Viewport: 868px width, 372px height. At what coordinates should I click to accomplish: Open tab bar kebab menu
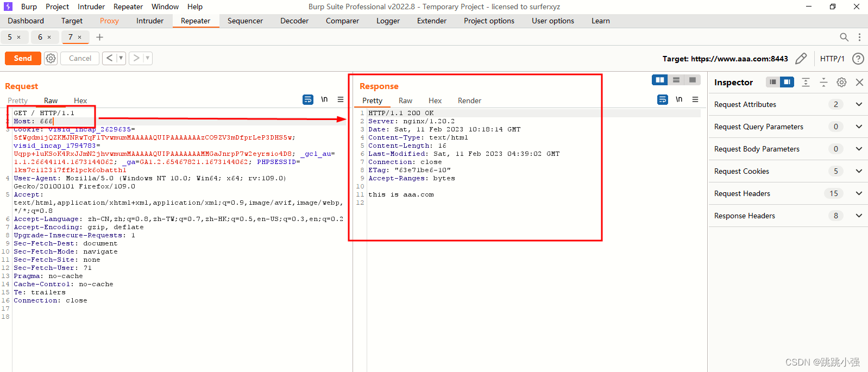point(859,37)
